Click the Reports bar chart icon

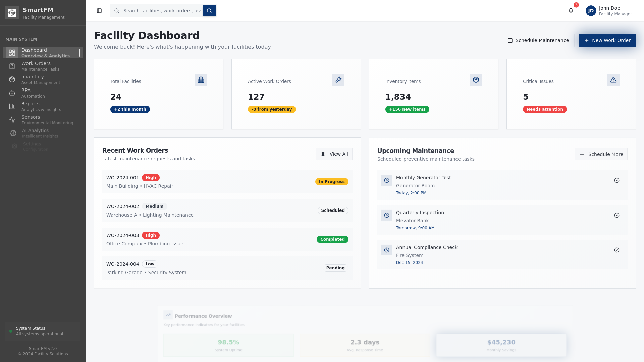pos(12,106)
